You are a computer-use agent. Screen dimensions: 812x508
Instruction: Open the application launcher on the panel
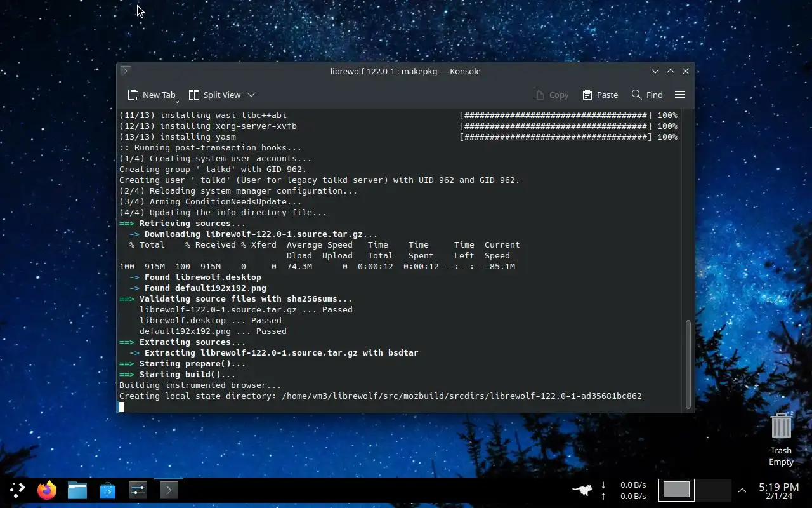pos(17,490)
